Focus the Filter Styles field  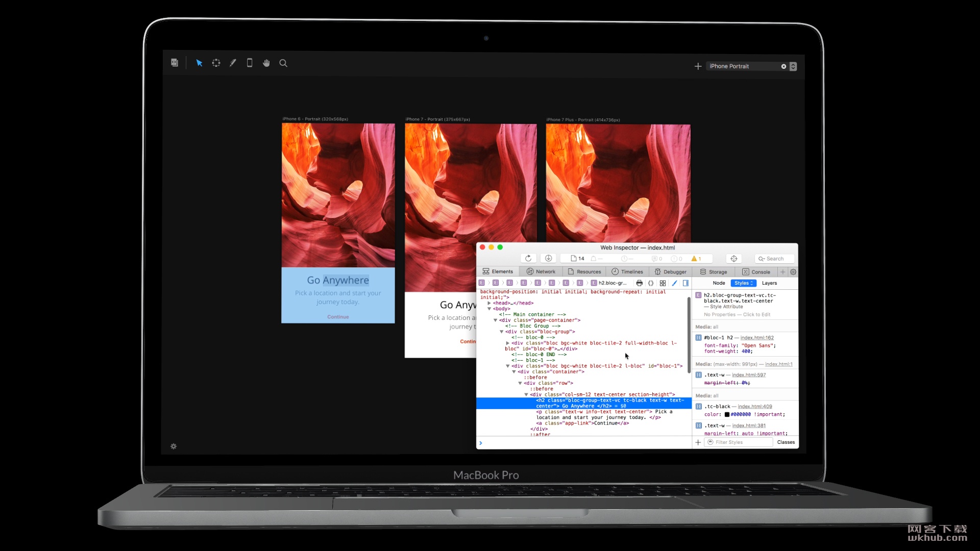pyautogui.click(x=739, y=442)
